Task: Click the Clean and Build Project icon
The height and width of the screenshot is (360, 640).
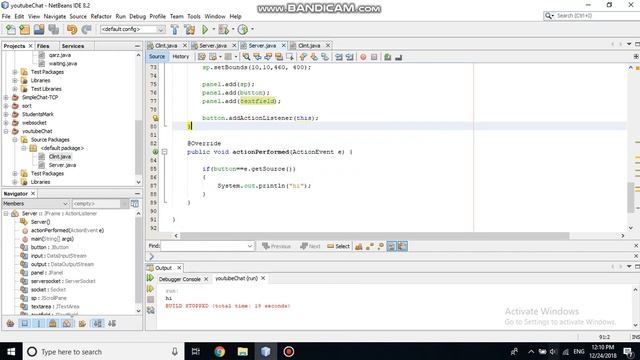Action: (190, 29)
